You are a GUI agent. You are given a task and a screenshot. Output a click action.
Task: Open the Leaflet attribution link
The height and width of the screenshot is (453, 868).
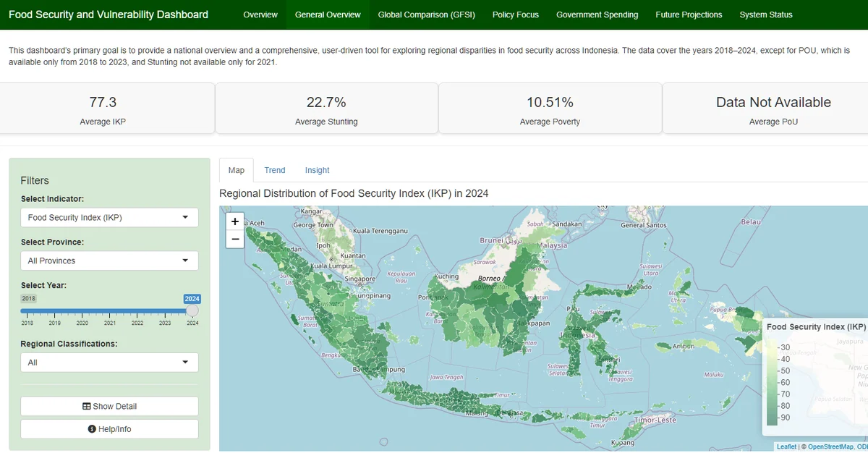point(786,446)
